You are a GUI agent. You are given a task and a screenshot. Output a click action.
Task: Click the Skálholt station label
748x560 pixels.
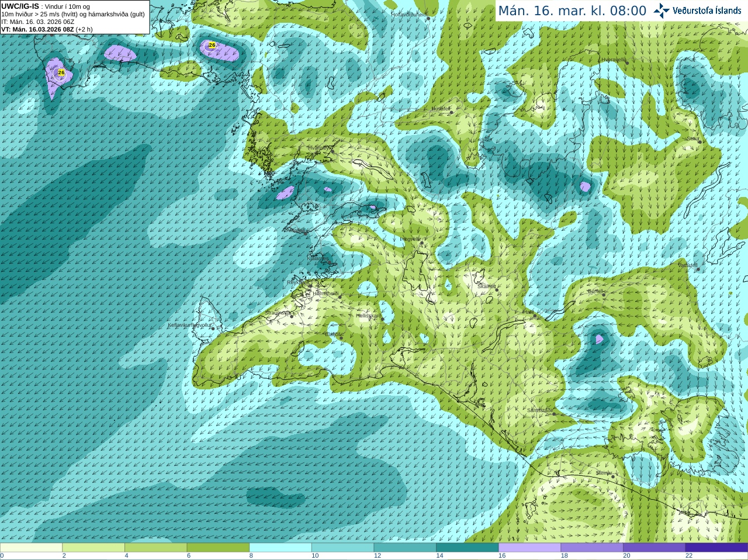pos(487,286)
